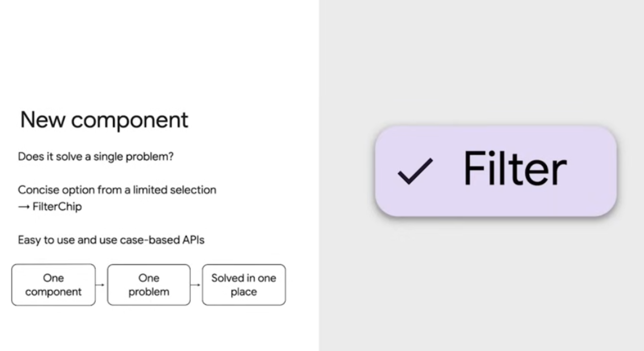Click the word Concise in the second paragraph

click(x=35, y=190)
